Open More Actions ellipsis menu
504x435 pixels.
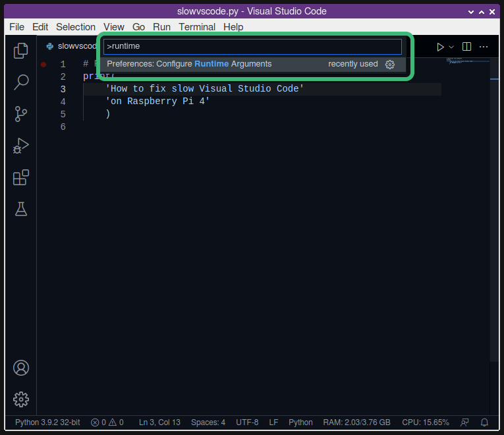484,47
